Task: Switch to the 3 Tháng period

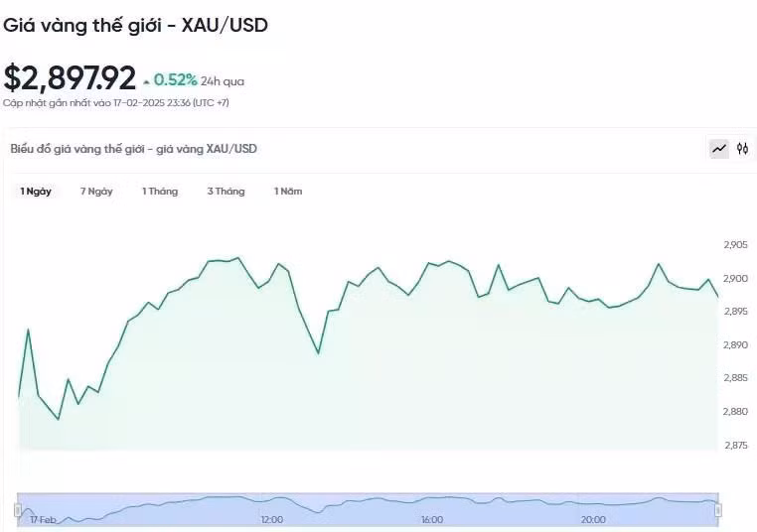Action: click(226, 191)
